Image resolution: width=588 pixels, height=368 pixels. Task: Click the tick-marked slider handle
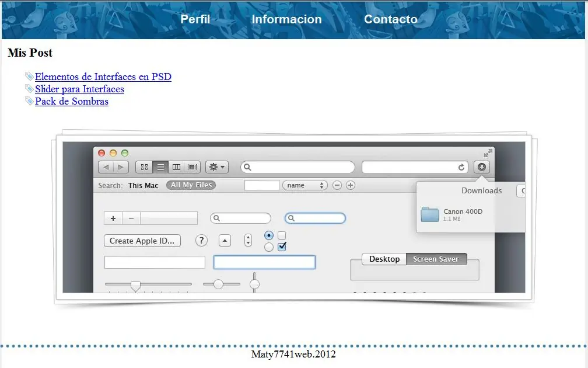point(135,286)
